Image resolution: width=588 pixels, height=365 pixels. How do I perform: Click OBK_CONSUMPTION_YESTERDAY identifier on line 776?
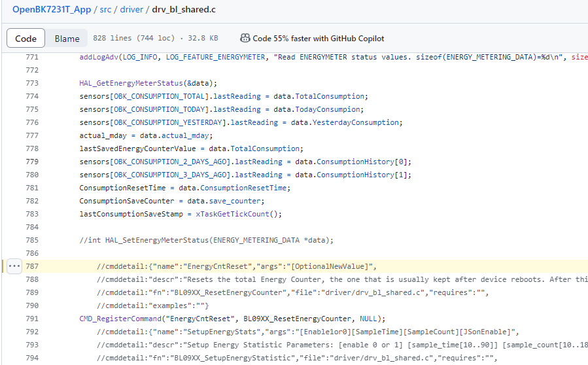click(168, 123)
